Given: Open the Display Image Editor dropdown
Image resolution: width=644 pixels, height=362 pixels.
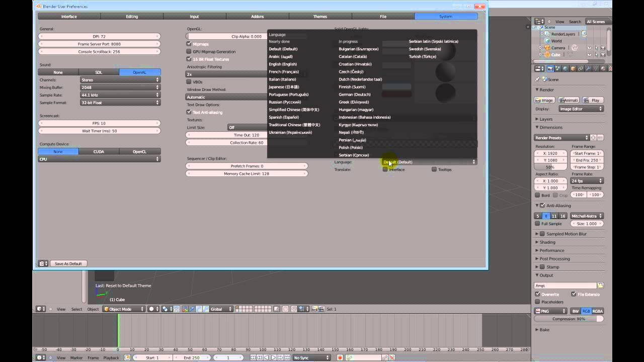Looking at the screenshot, I should pyautogui.click(x=581, y=109).
